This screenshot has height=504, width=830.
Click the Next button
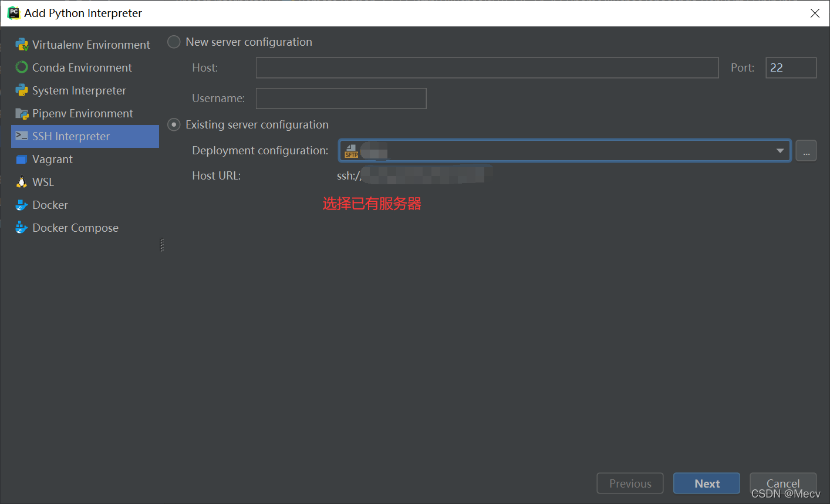point(707,483)
